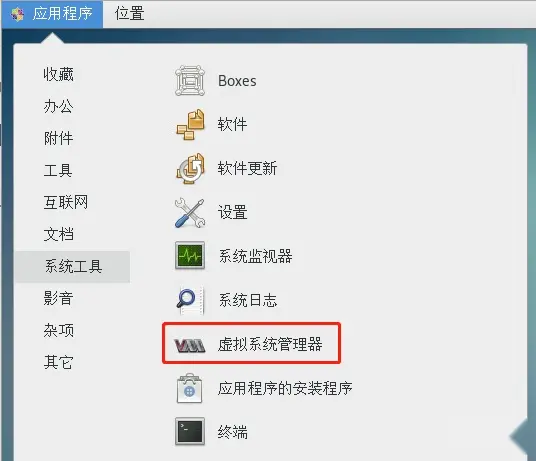Launch the 终端 terminal icon

point(190,431)
